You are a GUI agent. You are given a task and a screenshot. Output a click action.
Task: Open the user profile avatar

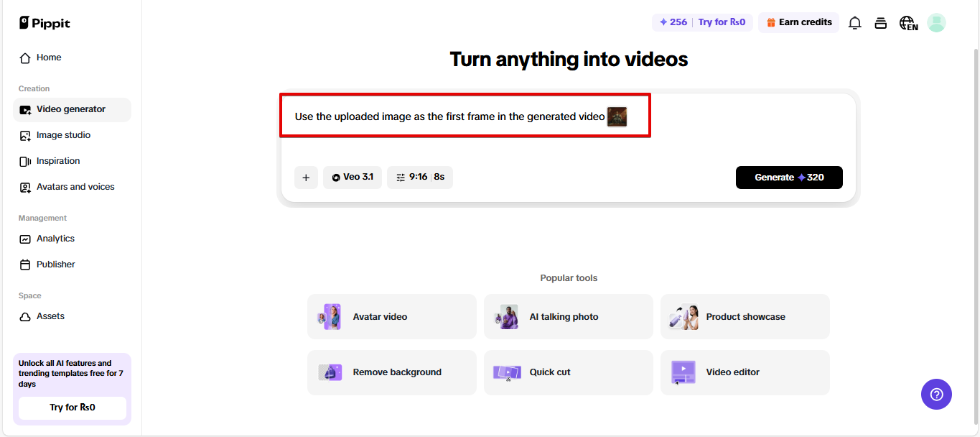(x=936, y=23)
